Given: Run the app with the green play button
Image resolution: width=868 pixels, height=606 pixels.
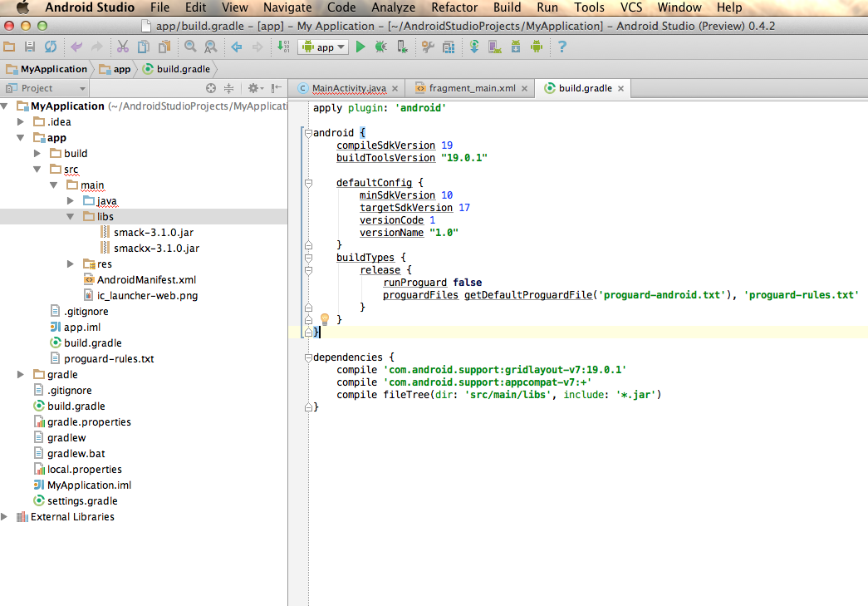Looking at the screenshot, I should click(x=360, y=47).
